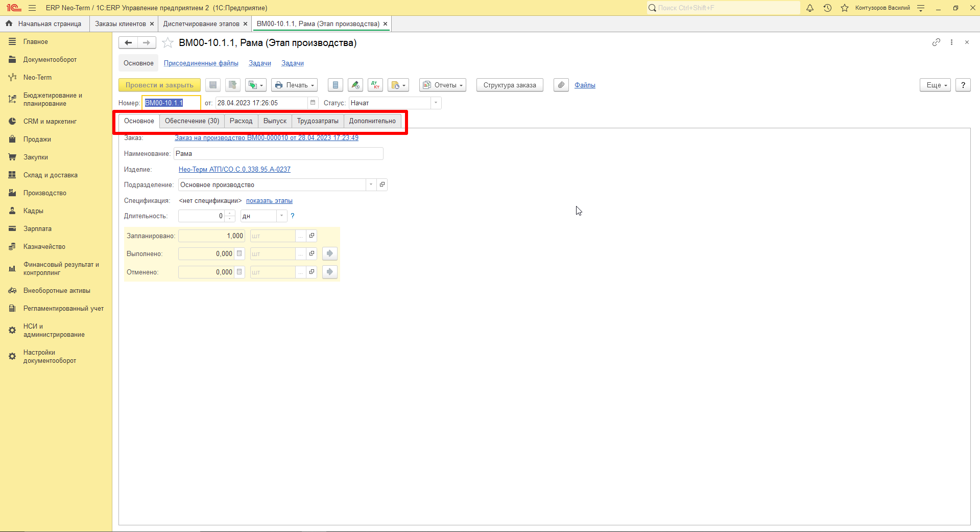
Task: Go back with the left arrow button
Action: [x=128, y=43]
